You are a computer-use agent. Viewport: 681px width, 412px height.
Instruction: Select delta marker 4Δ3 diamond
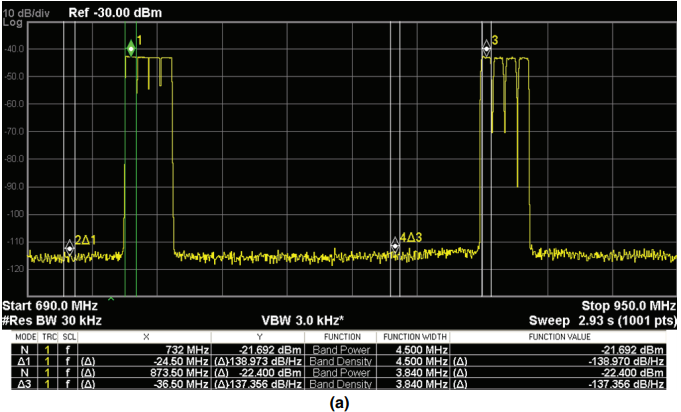tap(395, 245)
